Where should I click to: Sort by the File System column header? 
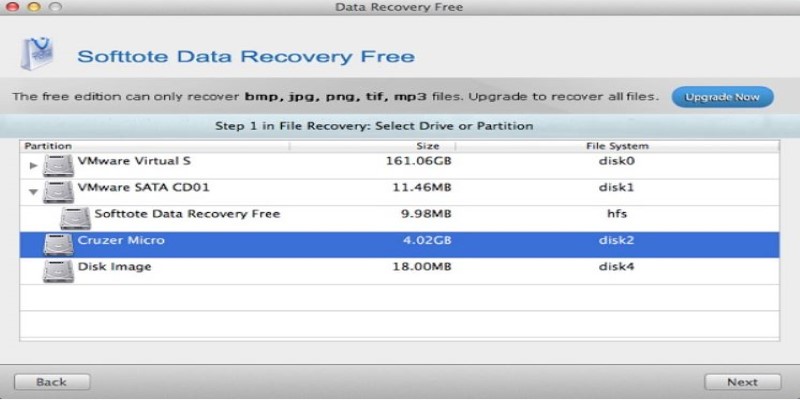617,146
